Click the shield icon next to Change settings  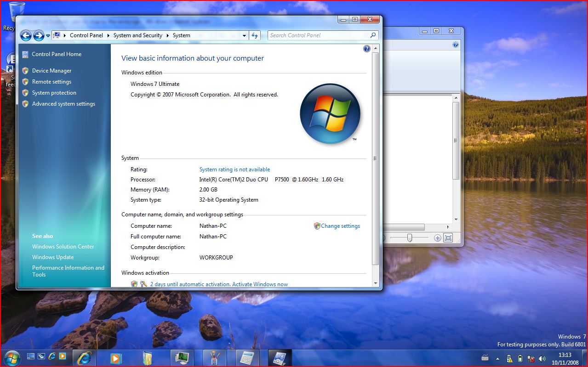[317, 226]
